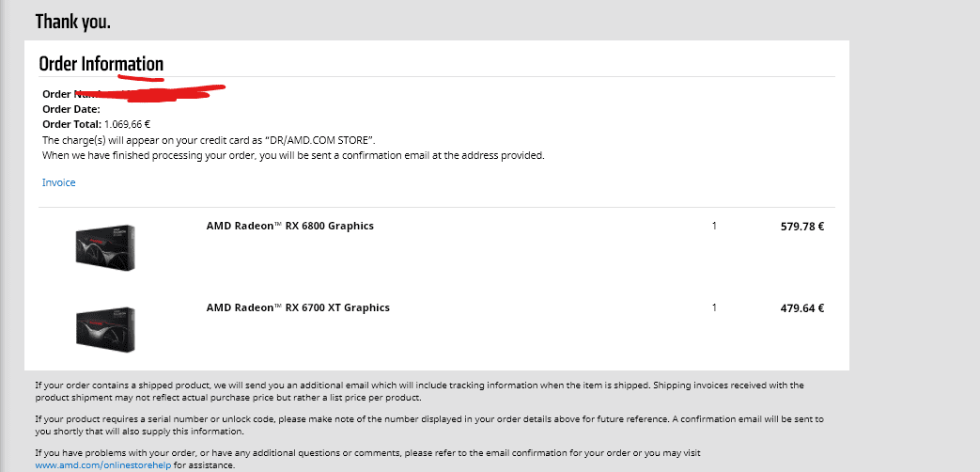Click the RX 6800 product box thumbnail
Screen dimensions: 980x472
104,247
